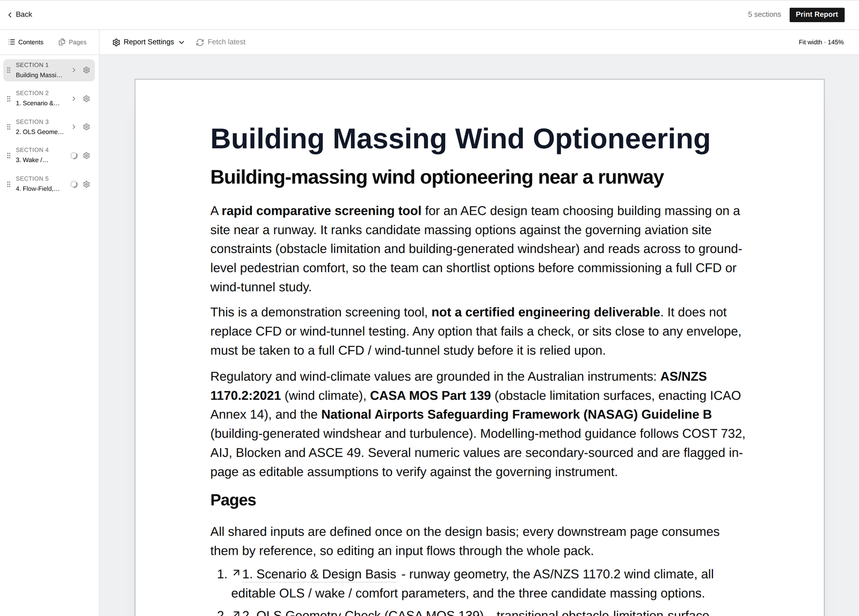859x616 pixels.
Task: Grab the drag handle of Section 2
Action: point(9,99)
